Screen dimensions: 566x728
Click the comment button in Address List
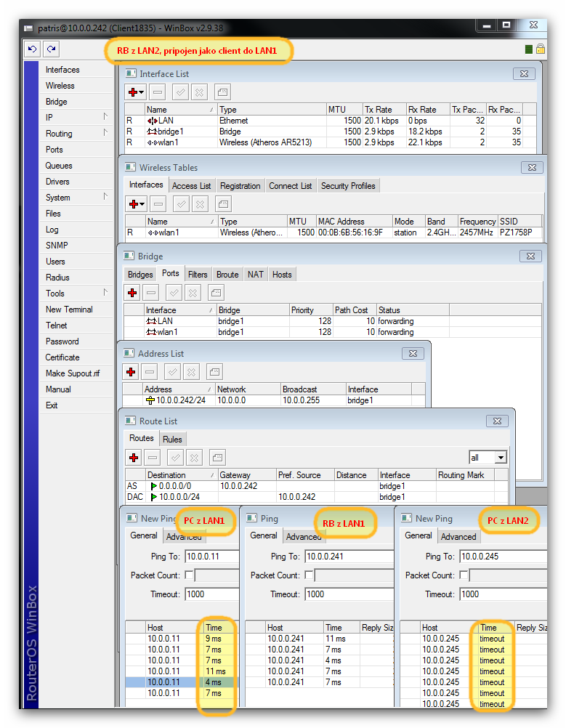click(x=214, y=371)
